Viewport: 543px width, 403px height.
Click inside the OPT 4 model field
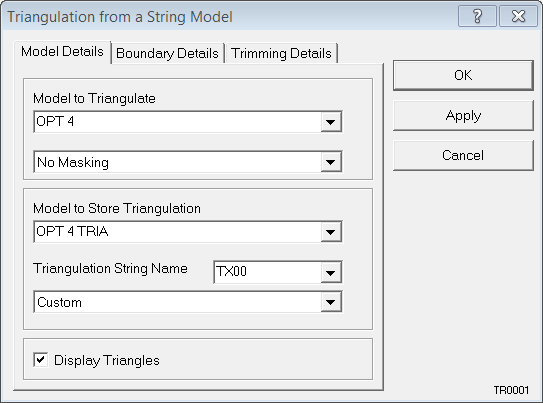click(x=178, y=122)
